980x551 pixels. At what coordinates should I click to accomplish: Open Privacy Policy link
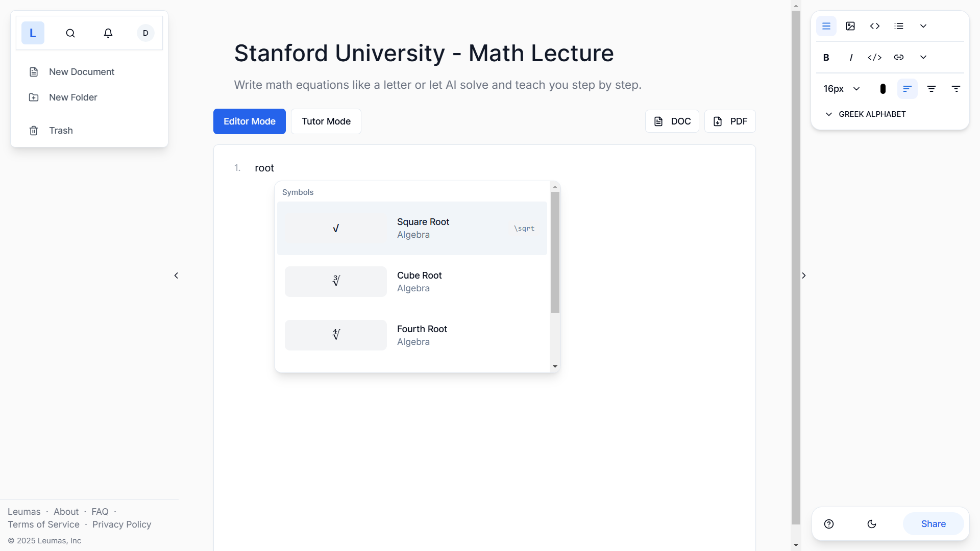[122, 524]
